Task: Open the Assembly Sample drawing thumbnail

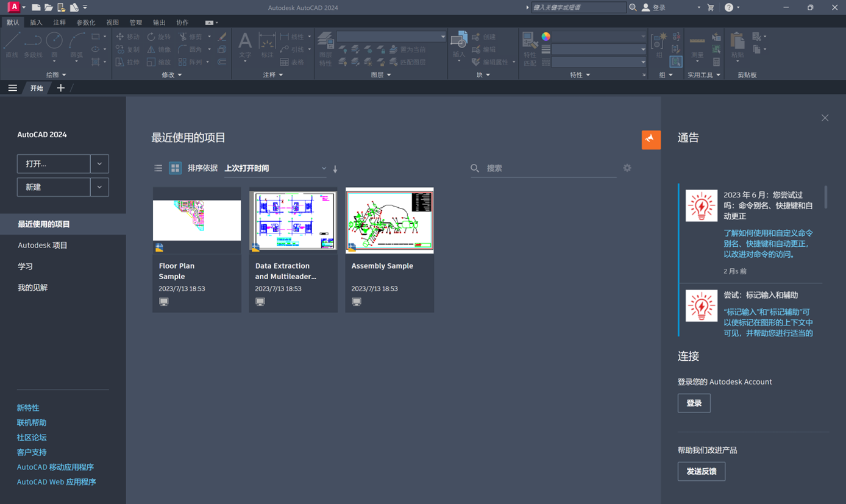Action: 389,221
